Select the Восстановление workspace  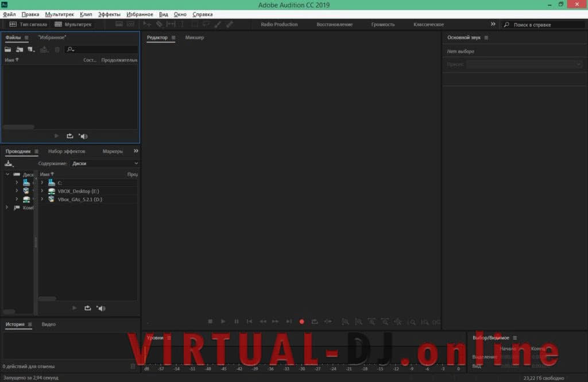coord(334,25)
